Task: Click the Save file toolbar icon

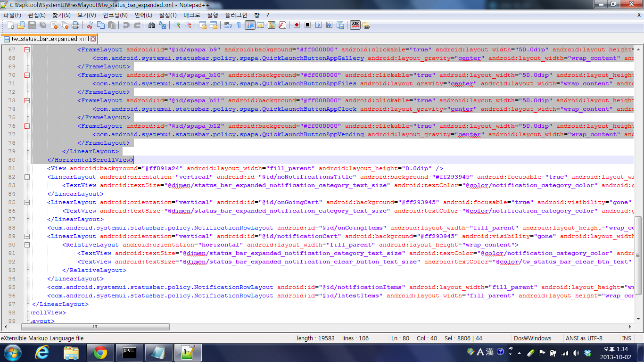Action: tap(32, 25)
